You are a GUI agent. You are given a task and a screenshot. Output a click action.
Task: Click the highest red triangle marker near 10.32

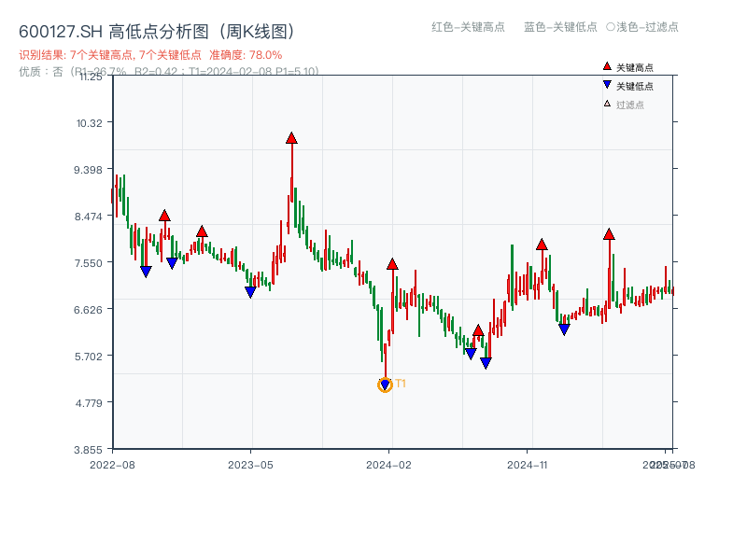(x=292, y=138)
